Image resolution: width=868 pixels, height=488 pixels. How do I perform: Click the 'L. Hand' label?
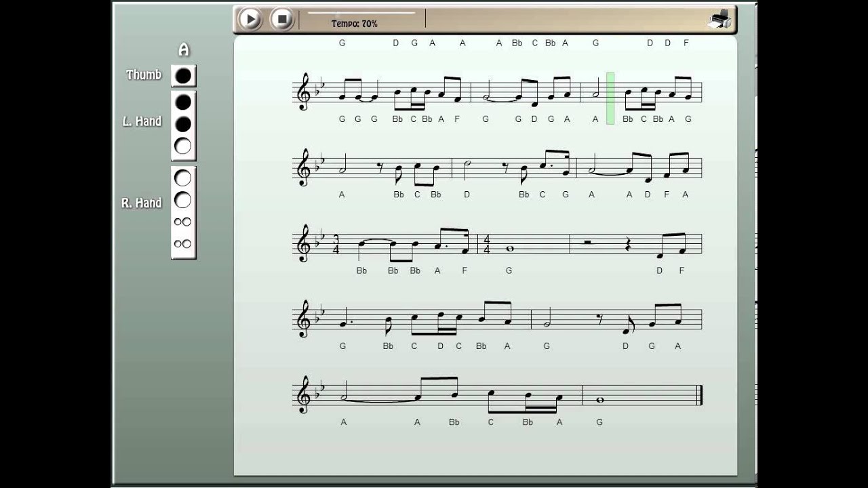[x=142, y=121]
